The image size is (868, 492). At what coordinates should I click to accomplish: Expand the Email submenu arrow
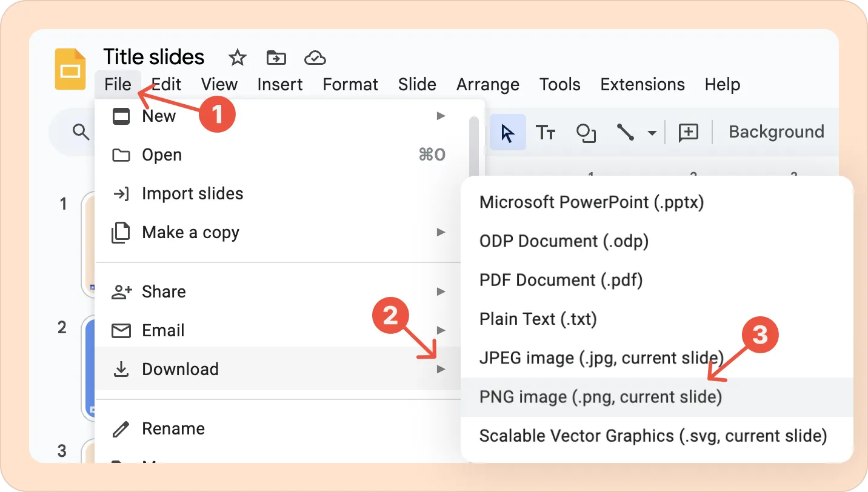tap(441, 330)
